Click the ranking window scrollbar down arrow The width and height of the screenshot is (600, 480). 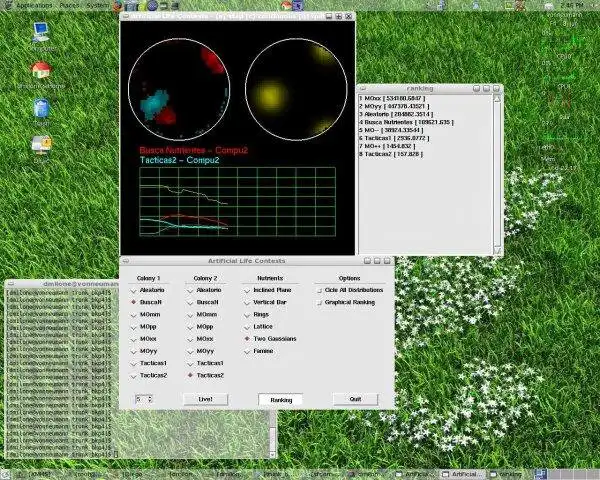(x=497, y=251)
